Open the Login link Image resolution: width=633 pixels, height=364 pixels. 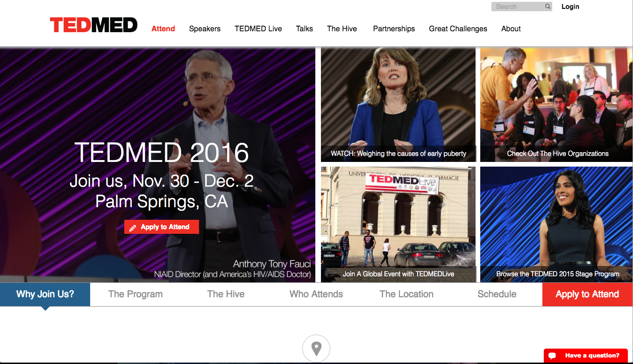point(570,7)
